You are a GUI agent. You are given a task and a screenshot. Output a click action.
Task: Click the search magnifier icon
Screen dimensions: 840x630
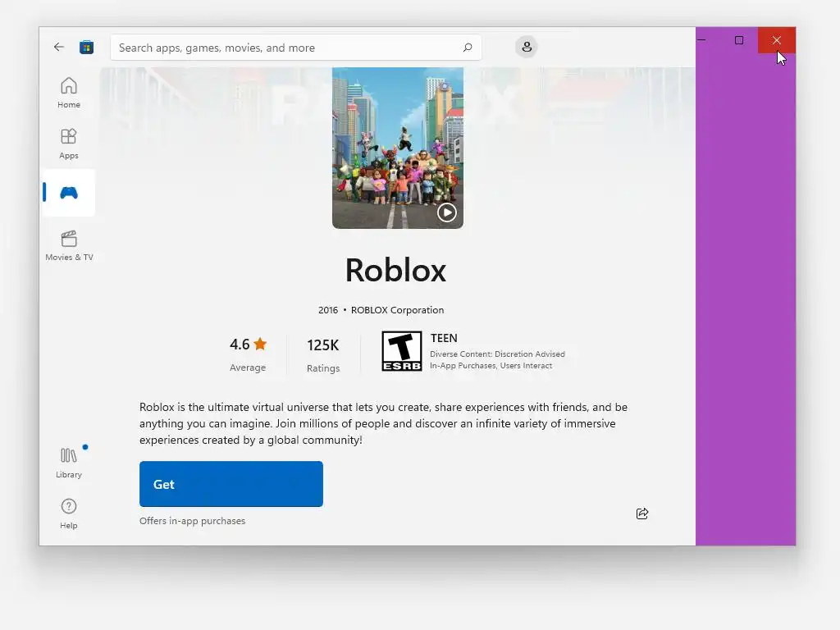(x=467, y=47)
